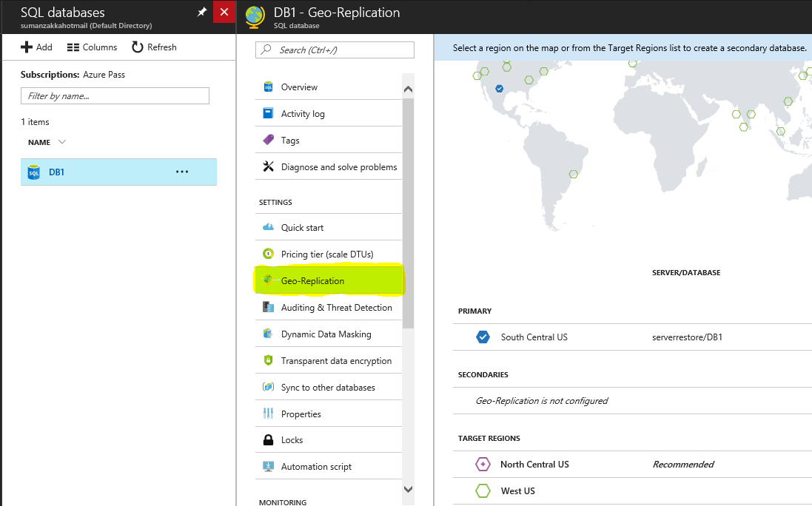Select the Geo-Replication menu item

pos(329,280)
